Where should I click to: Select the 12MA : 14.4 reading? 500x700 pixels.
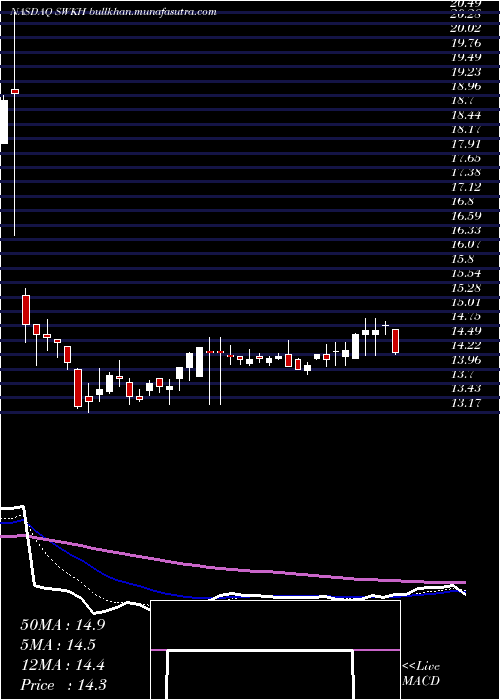[63, 665]
